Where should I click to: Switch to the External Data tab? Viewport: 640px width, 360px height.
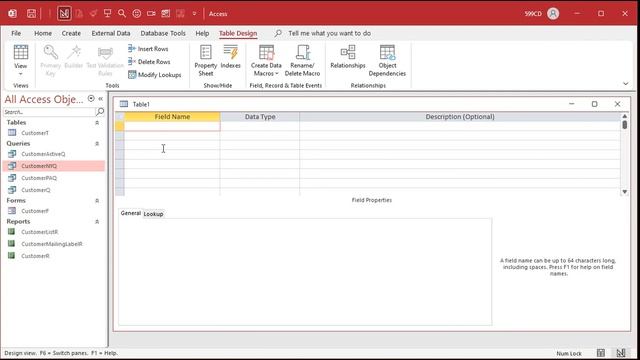point(111,33)
